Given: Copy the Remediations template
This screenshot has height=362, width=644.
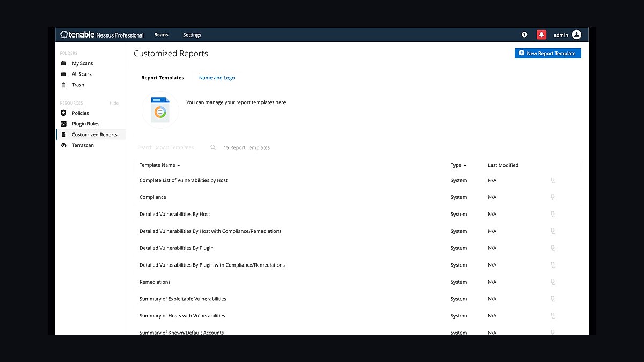Looking at the screenshot, I should pos(553,282).
